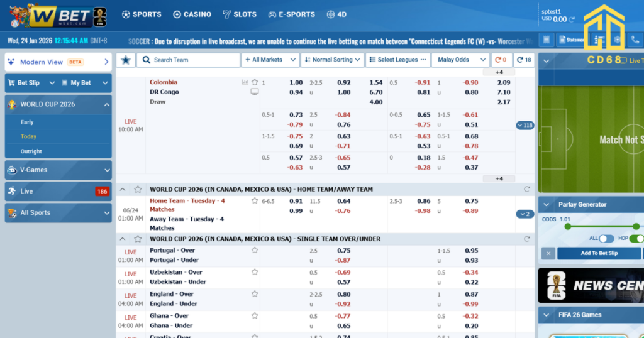Viewport: 644px width, 338px height.
Task: Open the favorites star filter button
Action: (126, 60)
